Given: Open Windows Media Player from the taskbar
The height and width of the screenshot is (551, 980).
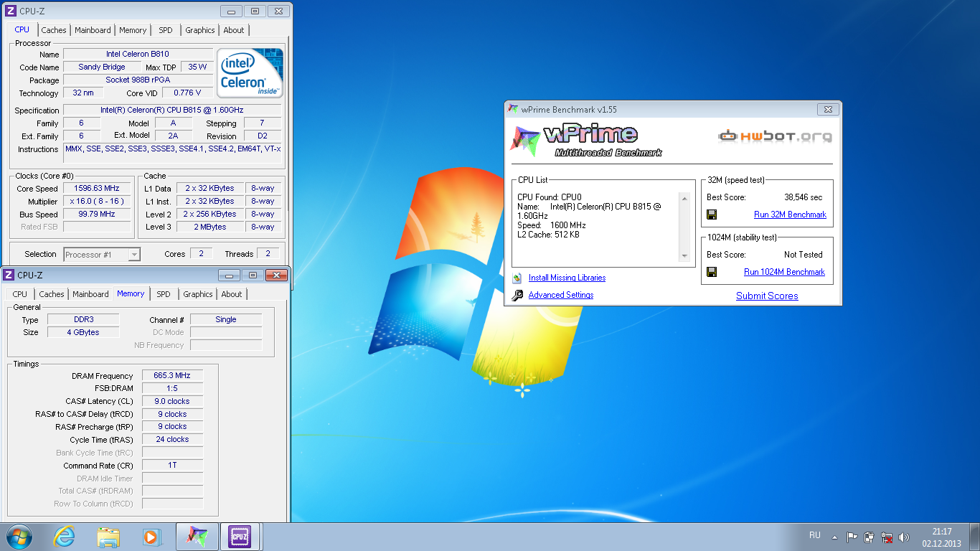Looking at the screenshot, I should pos(151,537).
